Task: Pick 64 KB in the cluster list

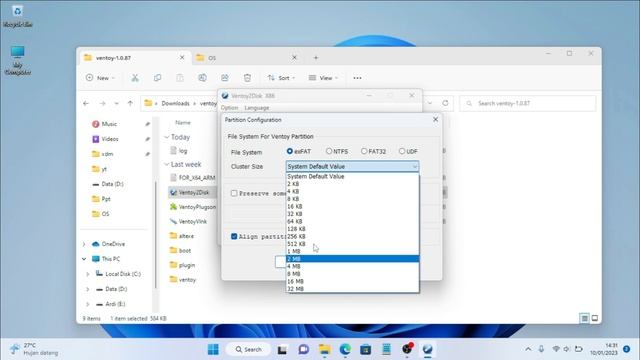Action: click(352, 221)
